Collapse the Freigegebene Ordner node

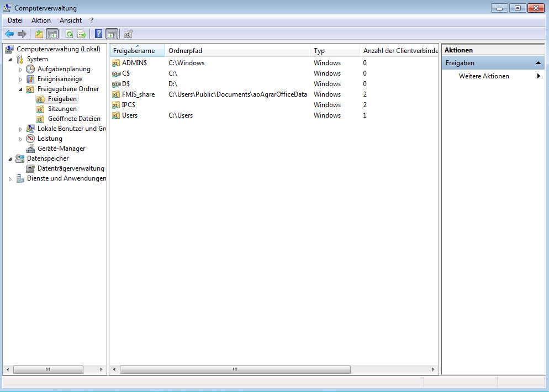point(21,89)
